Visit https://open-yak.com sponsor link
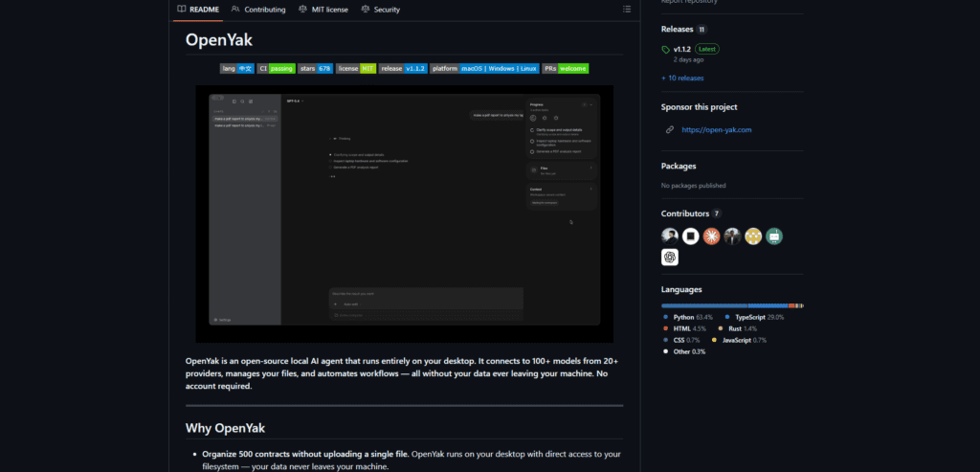This screenshot has width=980, height=472. tap(716, 130)
